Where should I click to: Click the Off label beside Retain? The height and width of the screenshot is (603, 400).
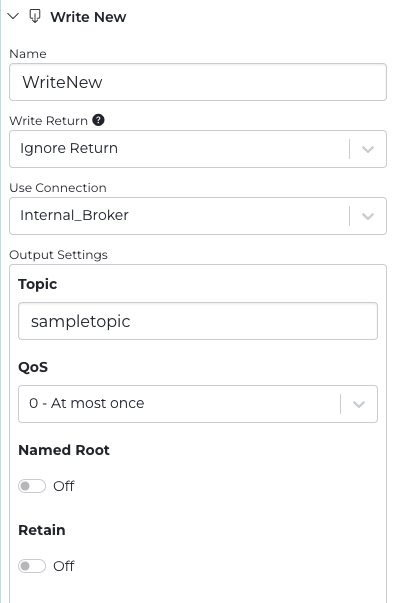pos(63,566)
